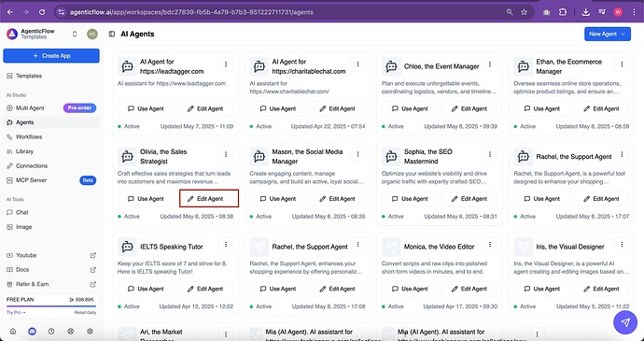The width and height of the screenshot is (644, 341).
Task: Click Use Agent for Mason, the Social Media Manager
Action: coord(277,199)
